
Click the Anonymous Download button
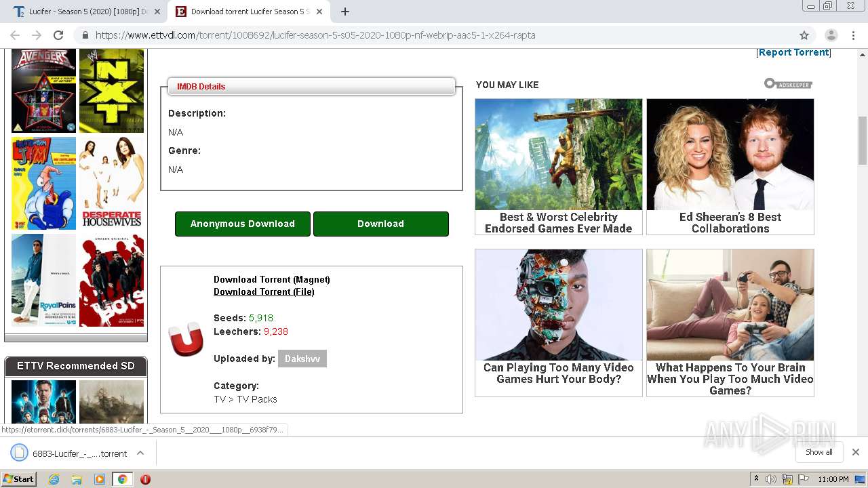243,224
